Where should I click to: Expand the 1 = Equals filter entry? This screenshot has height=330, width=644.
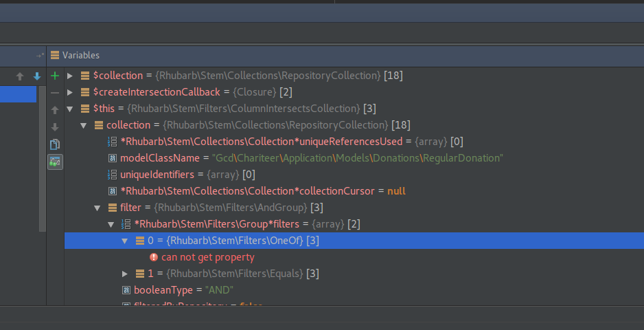tap(125, 274)
